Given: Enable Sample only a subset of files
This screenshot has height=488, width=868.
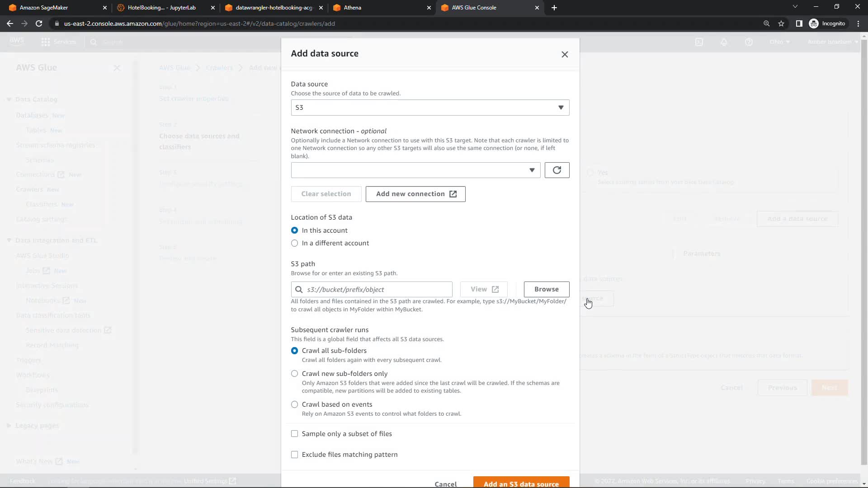Looking at the screenshot, I should (x=295, y=434).
